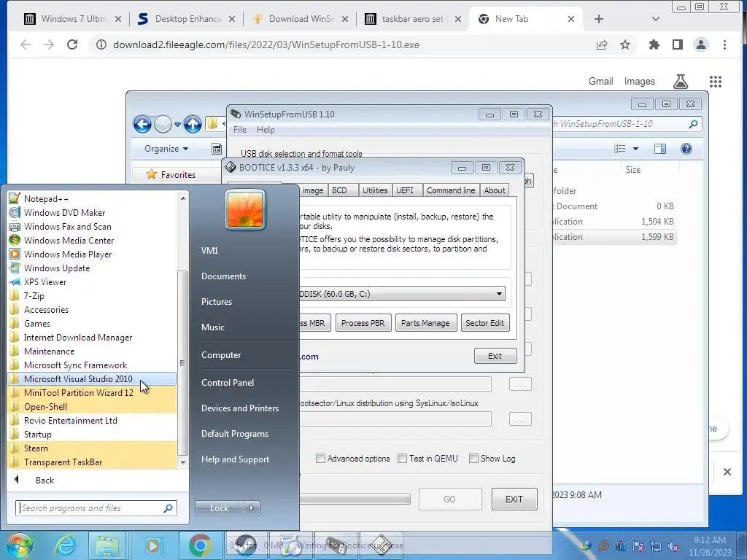The image size is (747, 560).
Task: Open Pictures from the Start menu
Action: click(x=216, y=301)
